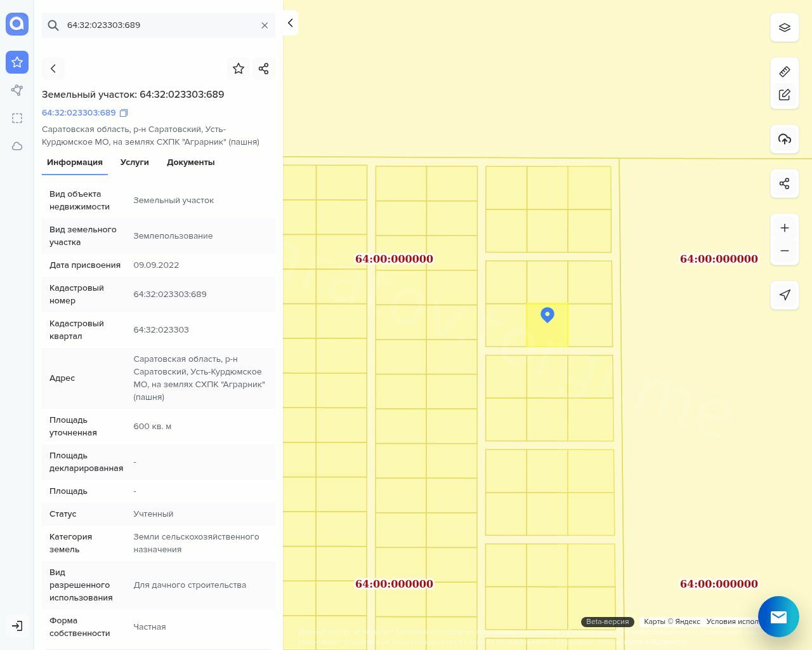The image size is (812, 650).
Task: Center map on my location
Action: (784, 295)
